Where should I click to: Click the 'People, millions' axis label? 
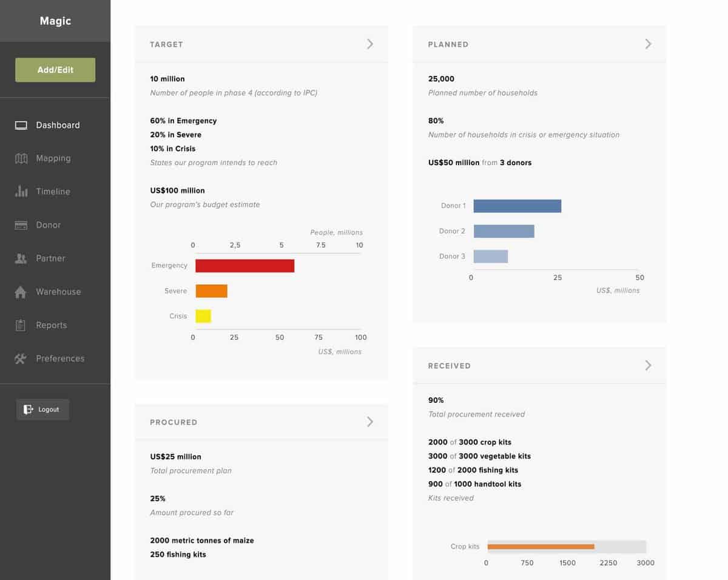337,232
